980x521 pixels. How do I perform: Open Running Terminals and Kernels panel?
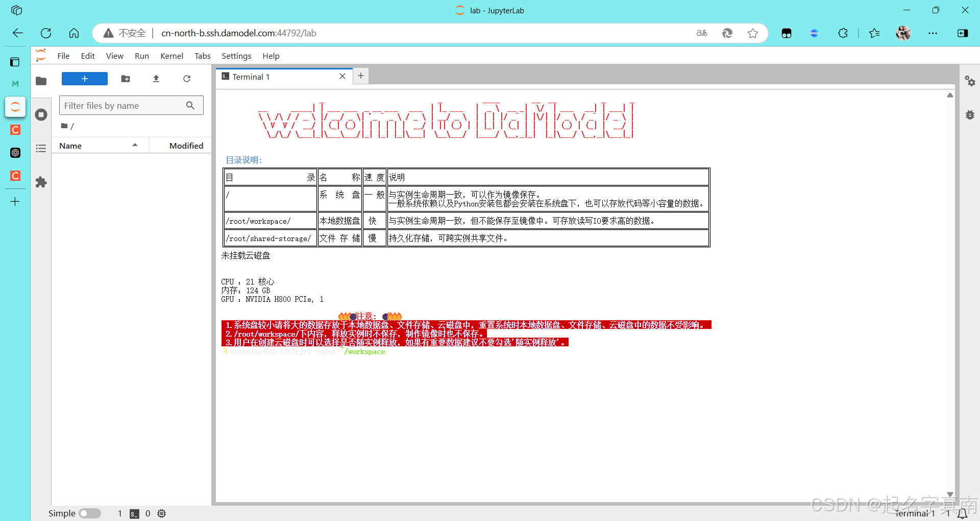point(41,115)
